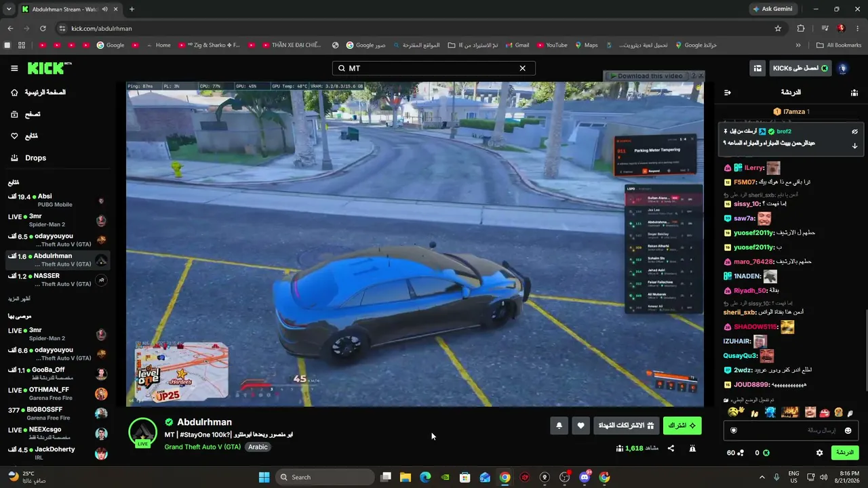Viewport: 868px width, 488px height.
Task: Open the leaderboard icon beside the KICKs button
Action: click(757, 68)
